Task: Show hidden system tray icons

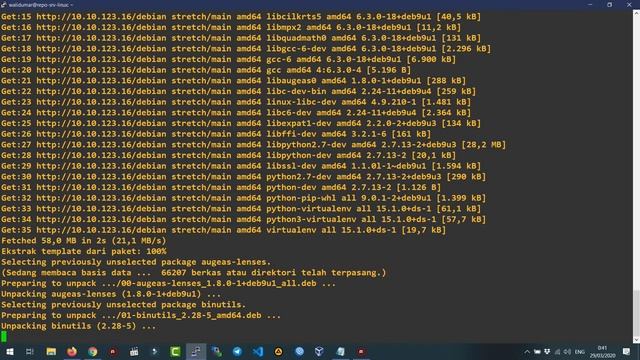Action: coord(527,352)
